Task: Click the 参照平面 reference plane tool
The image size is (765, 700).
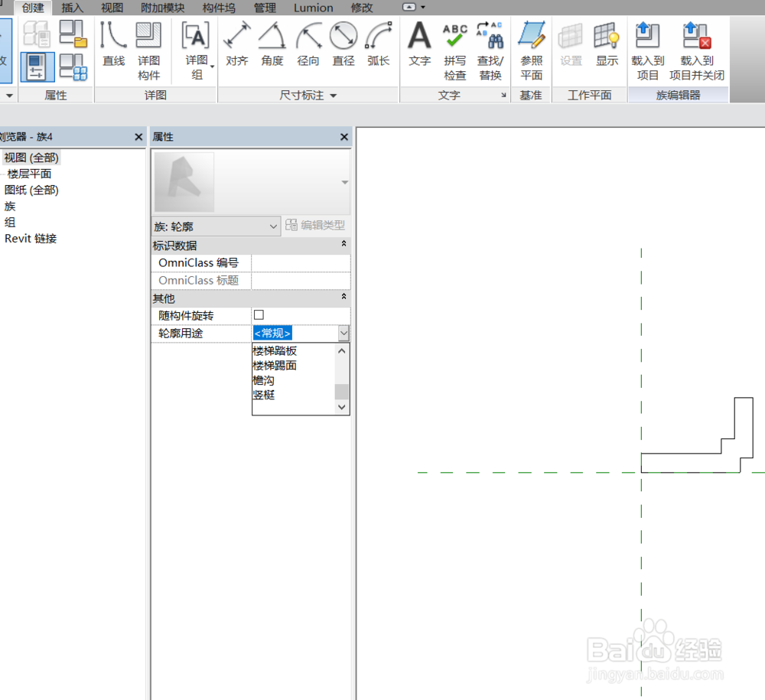Action: tap(532, 50)
